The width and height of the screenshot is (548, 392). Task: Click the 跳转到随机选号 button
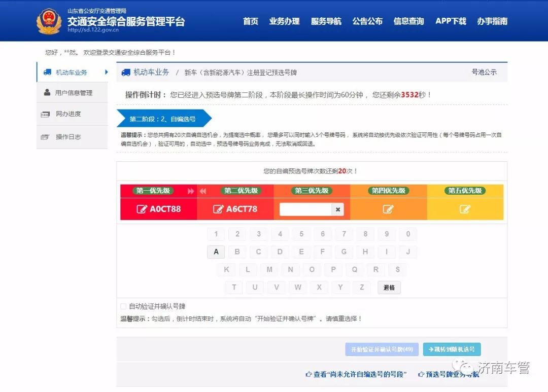click(x=451, y=349)
